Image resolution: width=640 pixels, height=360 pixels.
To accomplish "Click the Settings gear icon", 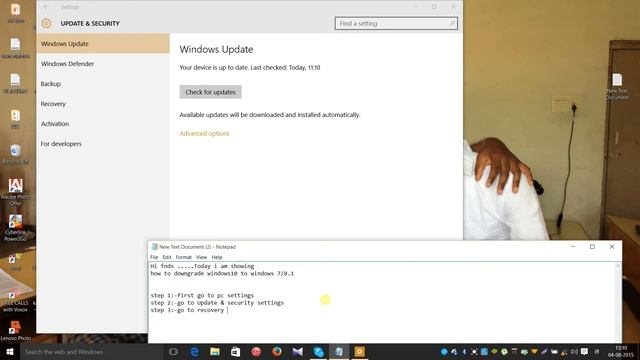I will click(46, 23).
